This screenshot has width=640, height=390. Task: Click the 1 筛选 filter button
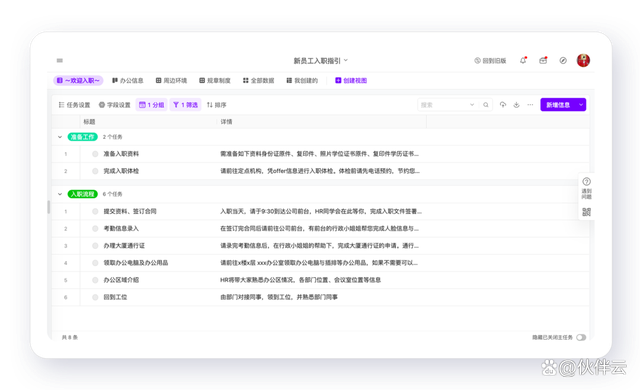[185, 105]
